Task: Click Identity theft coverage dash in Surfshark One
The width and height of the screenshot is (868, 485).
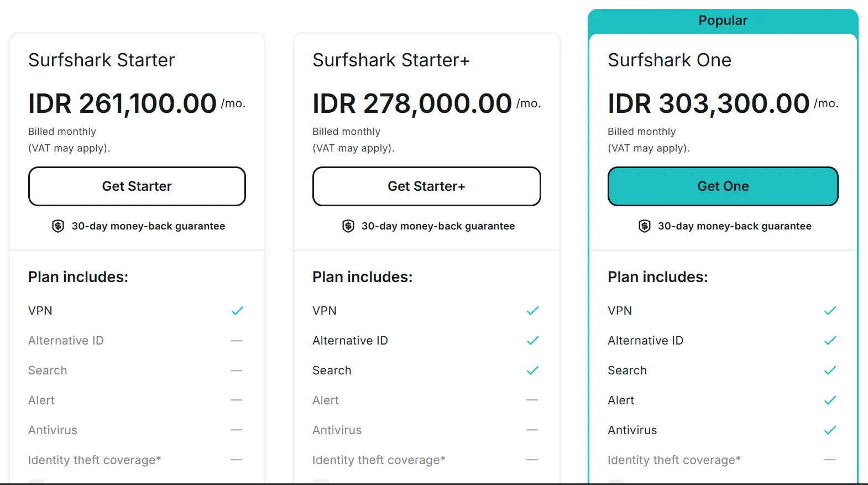Action: 829,460
